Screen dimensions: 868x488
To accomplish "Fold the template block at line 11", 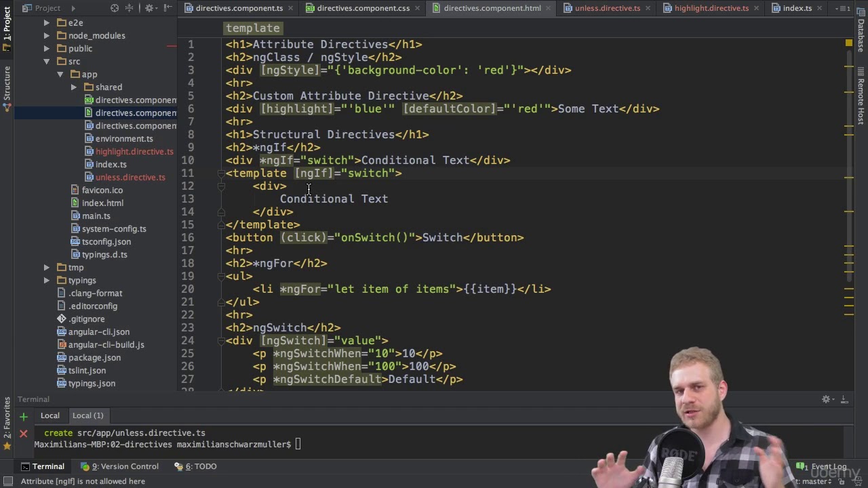I will coord(221,174).
